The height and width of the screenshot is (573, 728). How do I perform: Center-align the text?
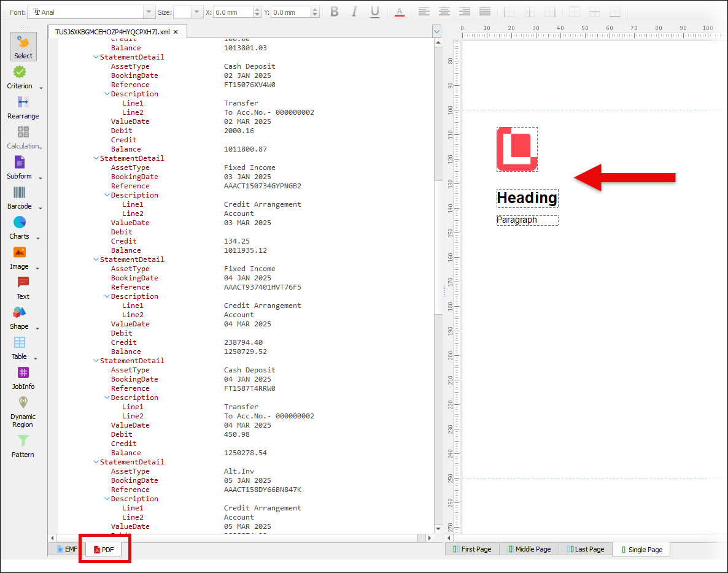coord(444,12)
